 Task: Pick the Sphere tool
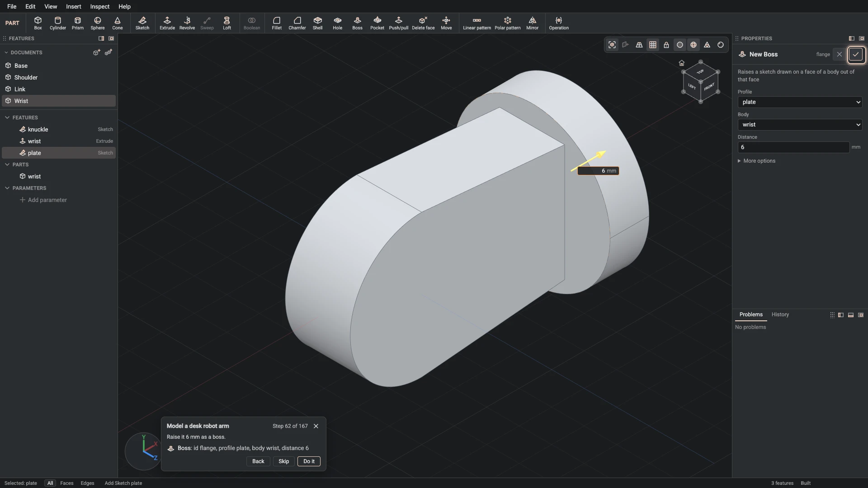pos(98,23)
